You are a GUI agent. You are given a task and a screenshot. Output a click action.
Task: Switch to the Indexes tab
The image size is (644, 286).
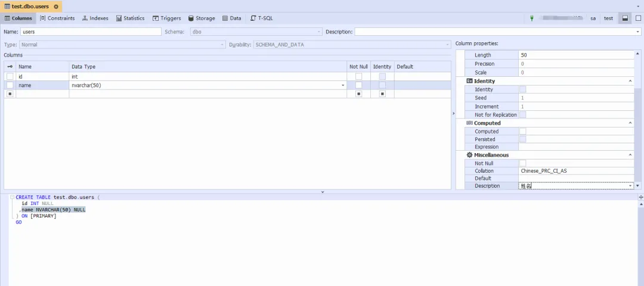pos(95,18)
